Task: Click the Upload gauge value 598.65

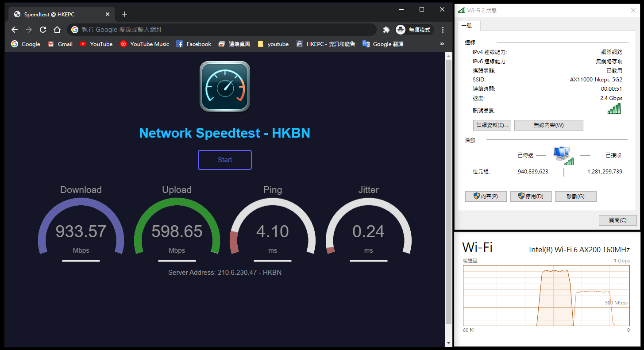Action: click(177, 231)
